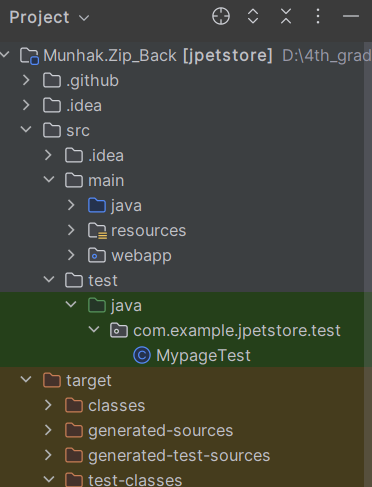Click Expand Selected arrows icon

tap(253, 16)
